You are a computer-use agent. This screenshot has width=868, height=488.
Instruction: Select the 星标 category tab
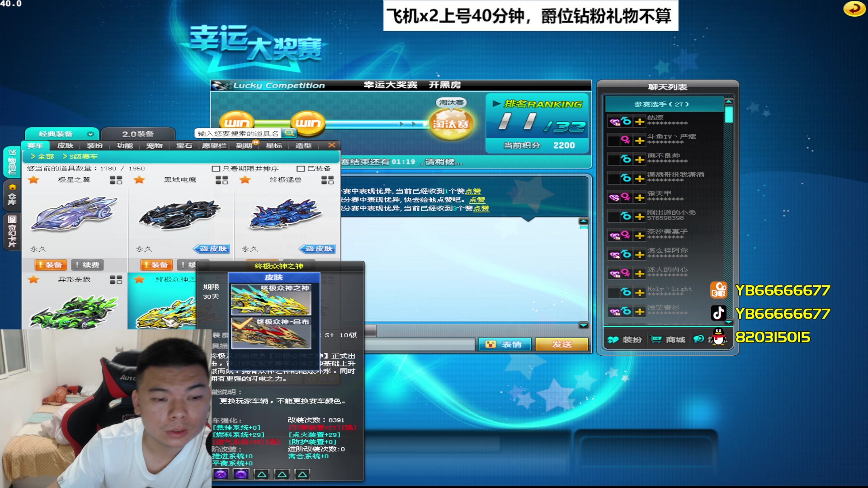(274, 145)
